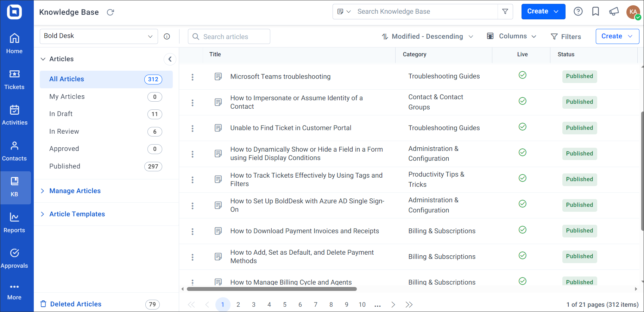Collapse the articles side panel arrow
The image size is (644, 312).
tap(170, 59)
